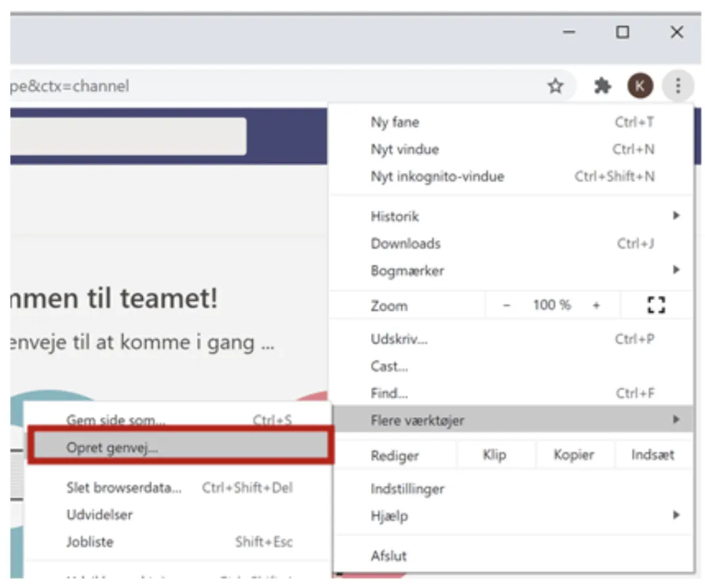Open a new tab via Ny fane

coord(512,122)
